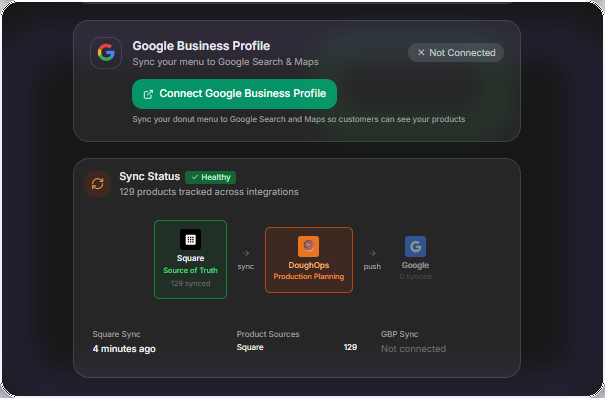Click the X icon in Not Connected badge
This screenshot has height=398, width=605.
(421, 52)
